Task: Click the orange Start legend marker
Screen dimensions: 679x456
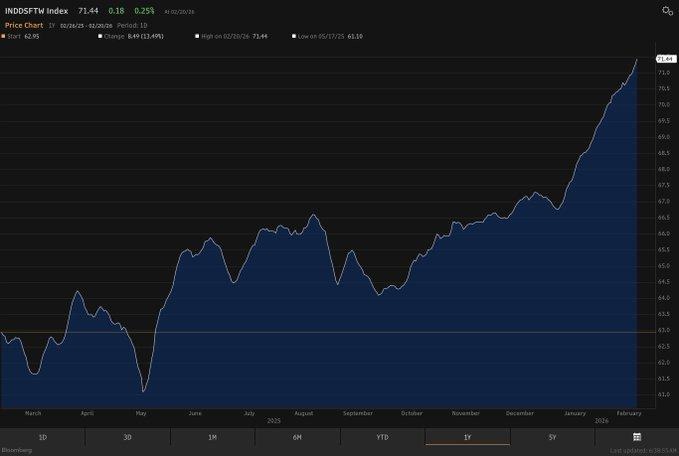Action: pos(3,36)
